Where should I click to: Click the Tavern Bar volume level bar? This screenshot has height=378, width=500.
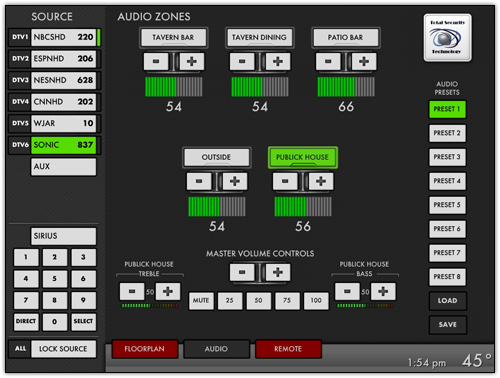(174, 87)
